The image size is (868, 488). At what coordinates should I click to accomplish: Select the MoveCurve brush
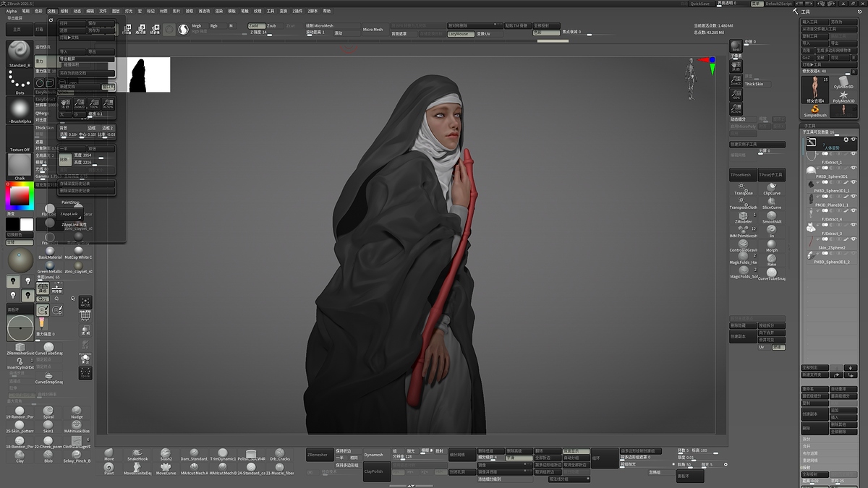point(166,469)
